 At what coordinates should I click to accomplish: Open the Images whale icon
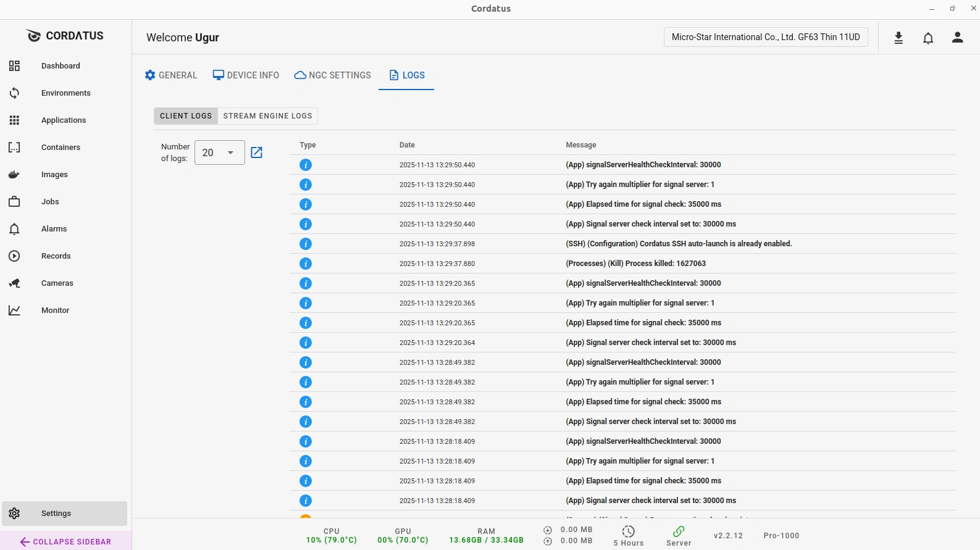[x=14, y=175]
